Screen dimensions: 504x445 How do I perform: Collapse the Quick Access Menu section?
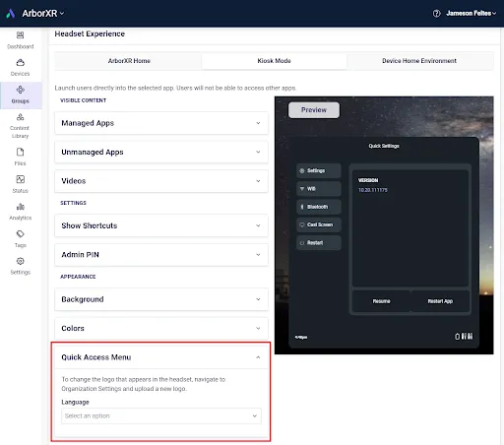point(161,357)
